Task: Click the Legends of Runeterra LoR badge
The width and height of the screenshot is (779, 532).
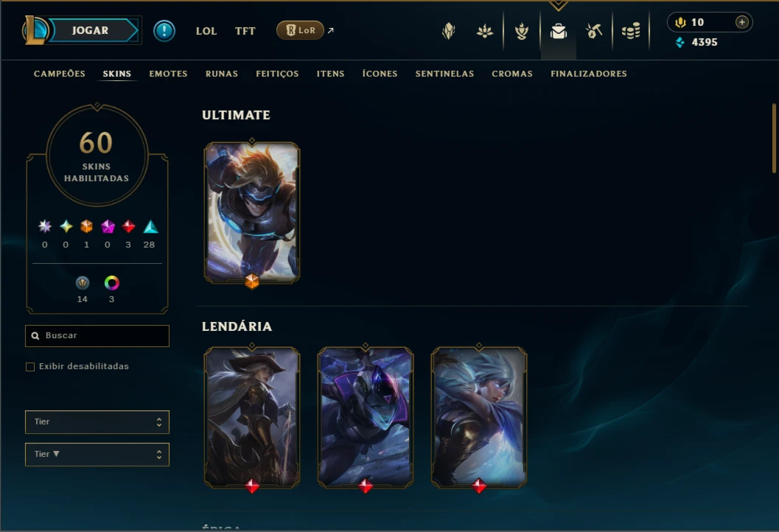Action: pyautogui.click(x=300, y=30)
